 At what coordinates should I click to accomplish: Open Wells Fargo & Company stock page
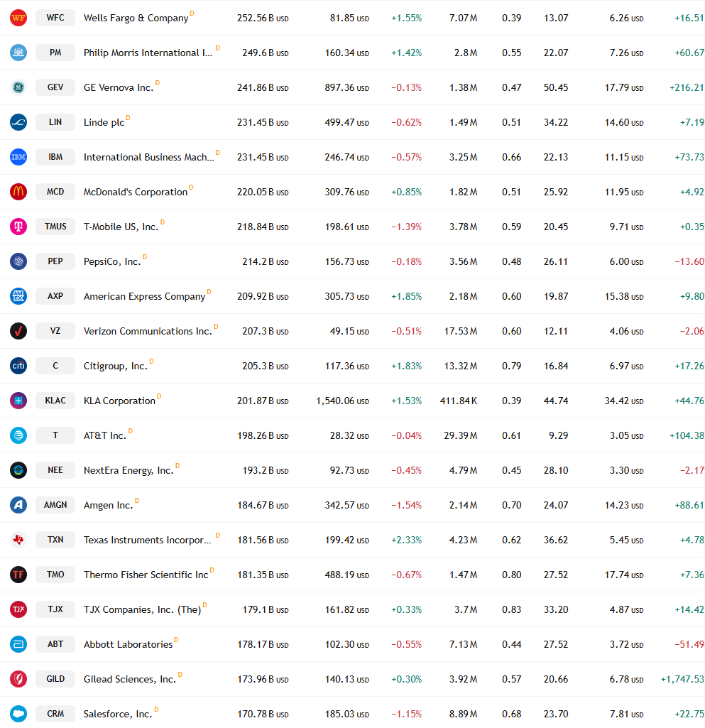(x=136, y=18)
